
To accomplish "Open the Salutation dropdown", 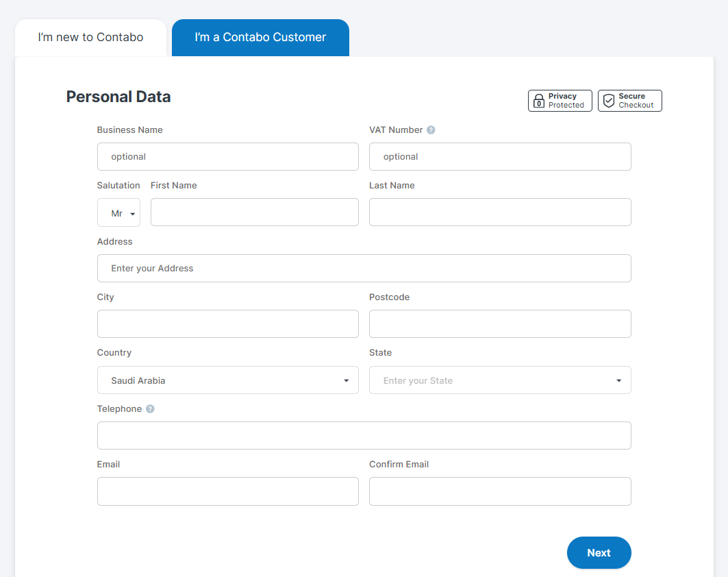I will pos(119,212).
